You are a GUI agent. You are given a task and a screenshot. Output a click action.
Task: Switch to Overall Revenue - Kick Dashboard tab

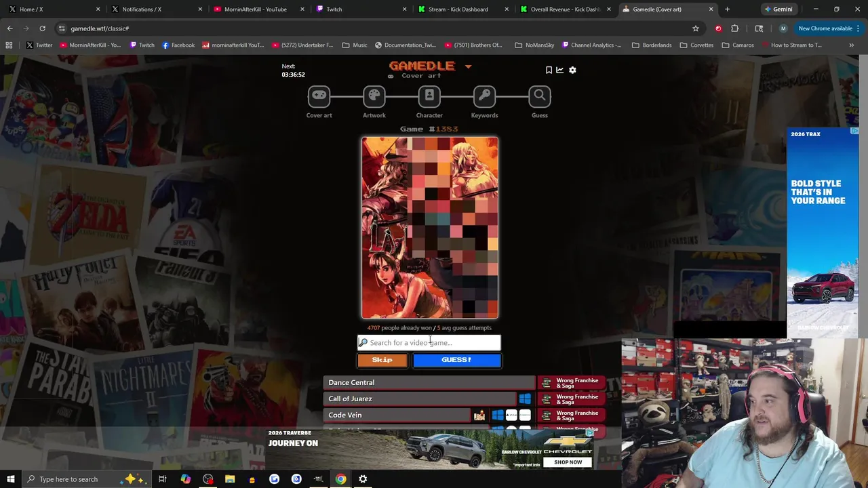pos(565,9)
